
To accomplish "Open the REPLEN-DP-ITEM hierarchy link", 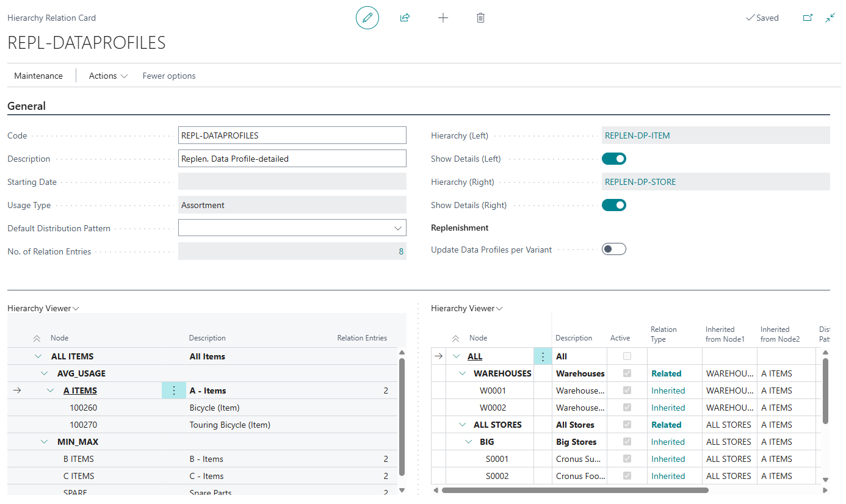I will [x=637, y=135].
